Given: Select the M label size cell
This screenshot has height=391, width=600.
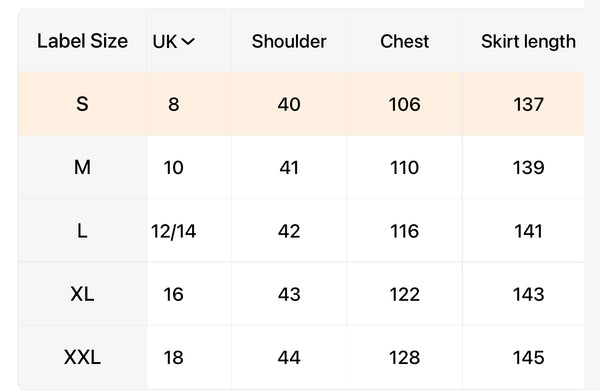Looking at the screenshot, I should [x=82, y=167].
